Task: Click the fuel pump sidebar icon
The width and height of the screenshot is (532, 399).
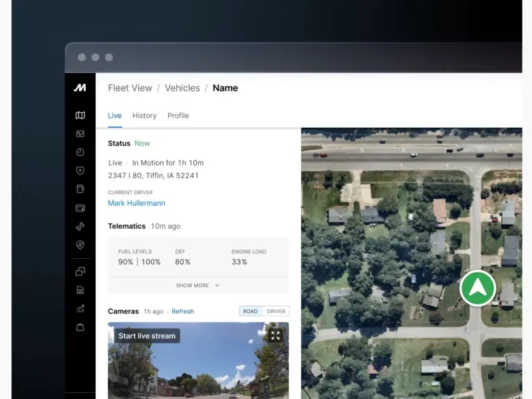Action: (80, 190)
